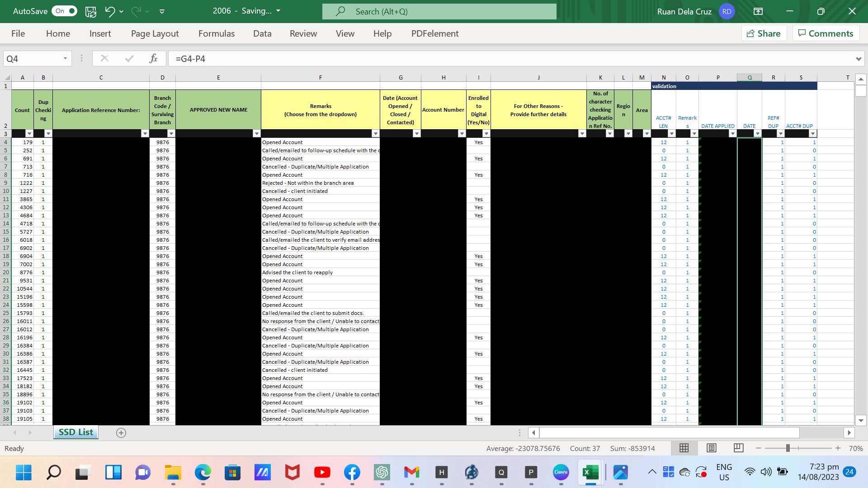Open the Remarks column filter dropdown
Viewport: 868px width, 488px height.
(x=375, y=134)
